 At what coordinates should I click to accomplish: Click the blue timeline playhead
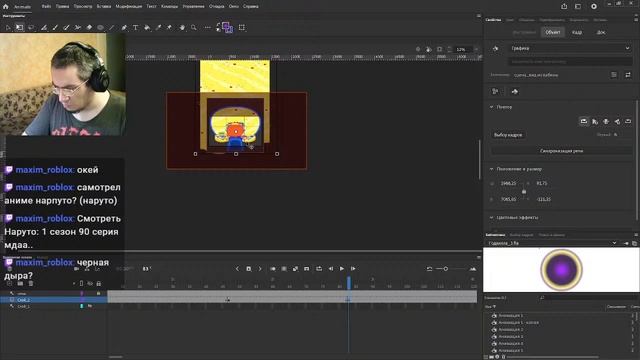tap(349, 282)
